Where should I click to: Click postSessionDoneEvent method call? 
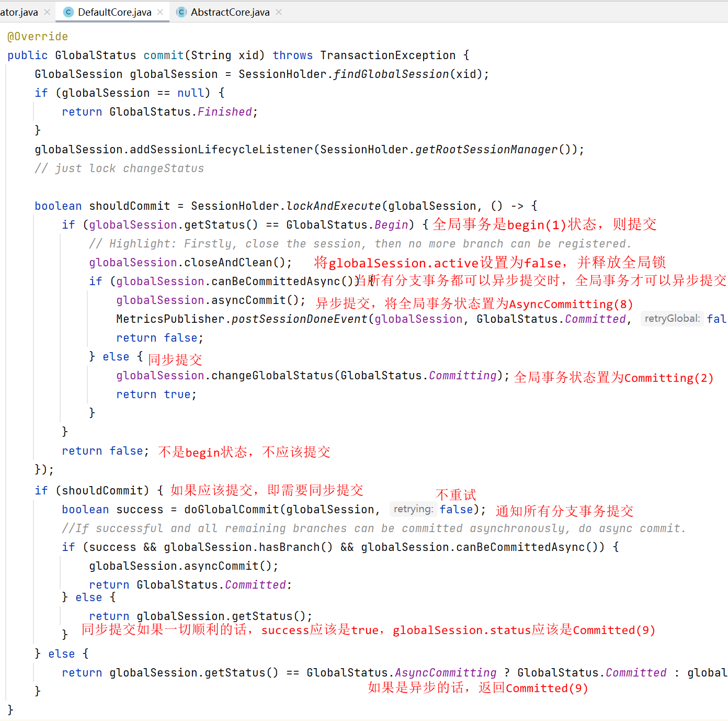300,319
